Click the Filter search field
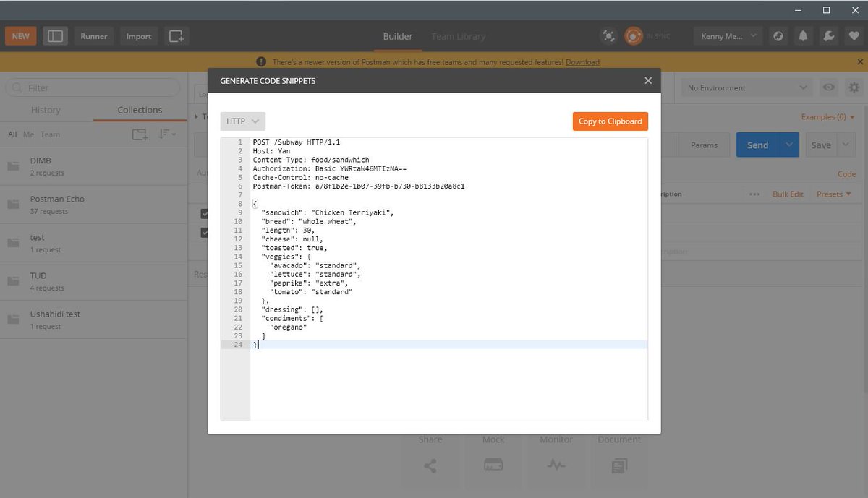This screenshot has width=868, height=498. click(x=93, y=87)
